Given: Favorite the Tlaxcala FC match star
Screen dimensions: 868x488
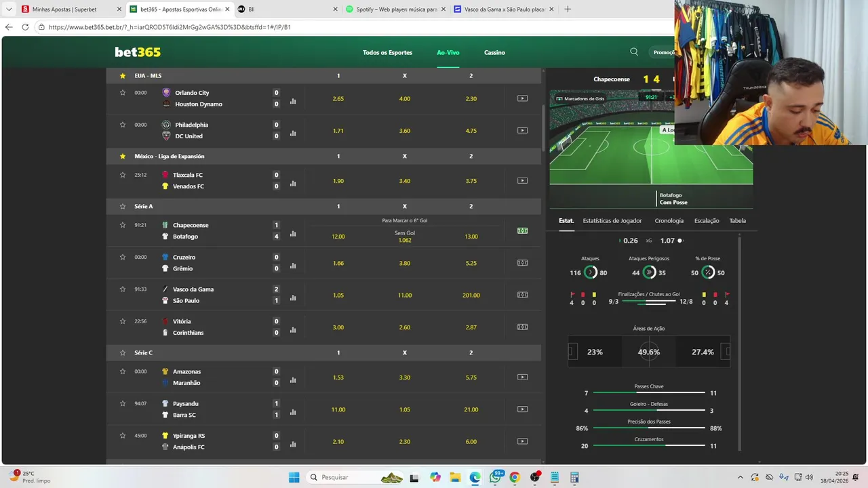Looking at the screenshot, I should point(123,175).
